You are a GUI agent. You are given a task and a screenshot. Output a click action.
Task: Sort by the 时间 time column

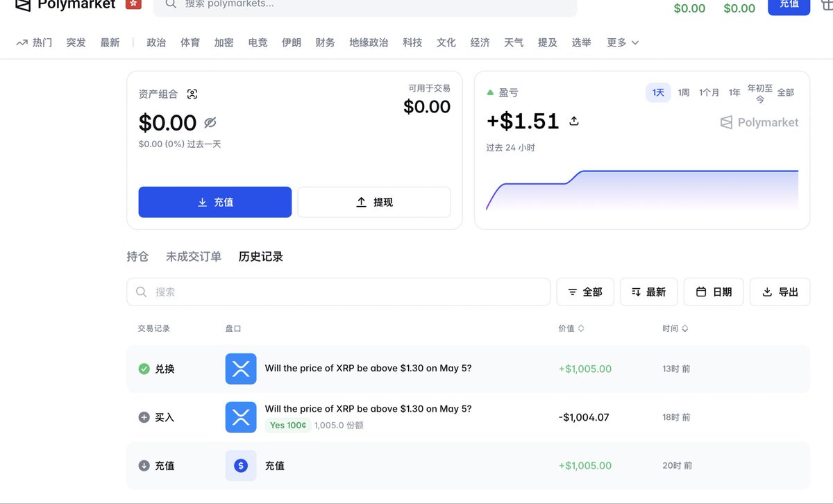(675, 328)
